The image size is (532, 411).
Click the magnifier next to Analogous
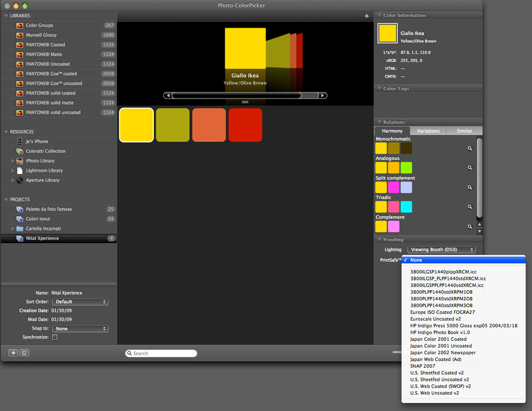tap(470, 168)
